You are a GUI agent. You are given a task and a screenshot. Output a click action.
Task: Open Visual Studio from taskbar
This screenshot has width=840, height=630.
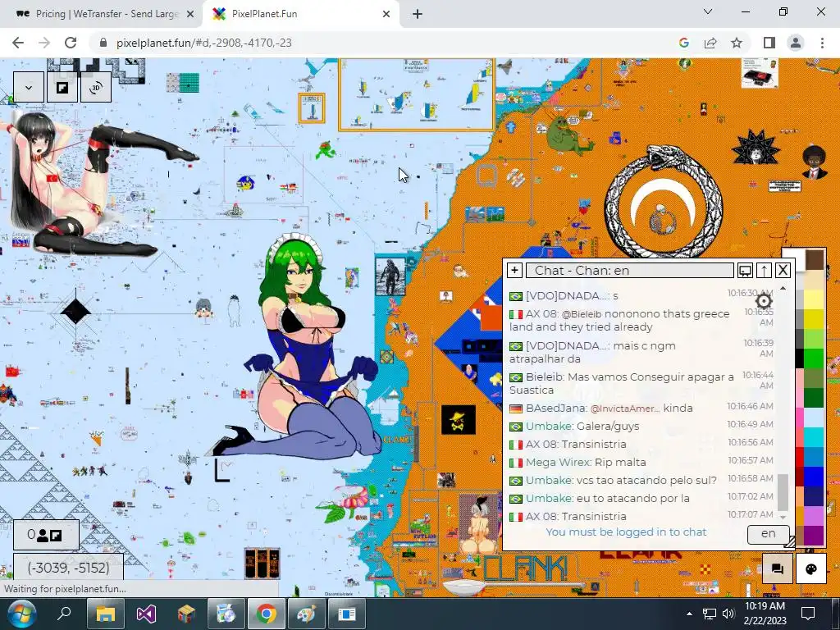(x=146, y=614)
